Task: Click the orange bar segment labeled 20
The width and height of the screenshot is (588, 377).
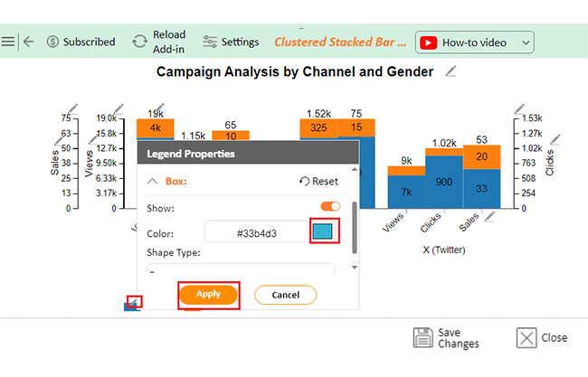Action: [x=481, y=157]
